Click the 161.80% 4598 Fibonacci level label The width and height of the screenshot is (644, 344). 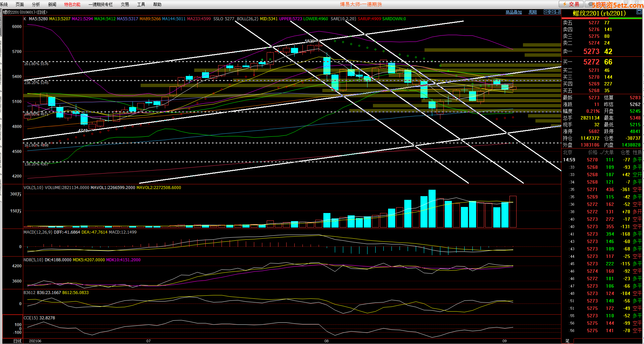(36, 145)
